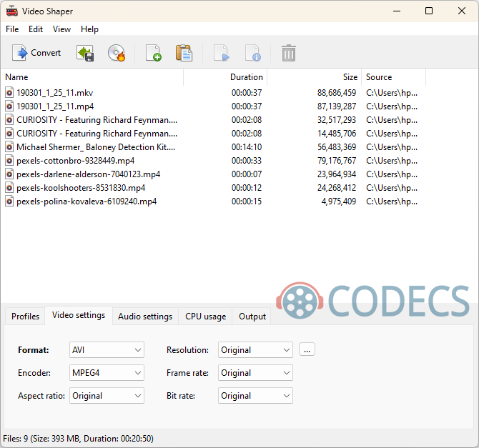Viewport: 479px width, 448px height.
Task: Click the trash delete icon
Action: pos(288,53)
